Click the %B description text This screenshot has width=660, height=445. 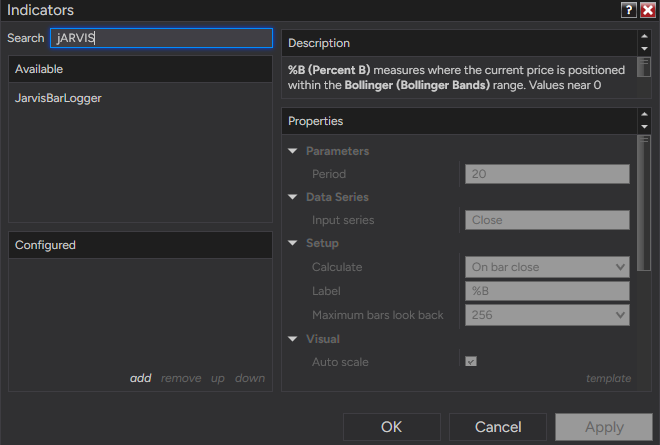coord(456,77)
